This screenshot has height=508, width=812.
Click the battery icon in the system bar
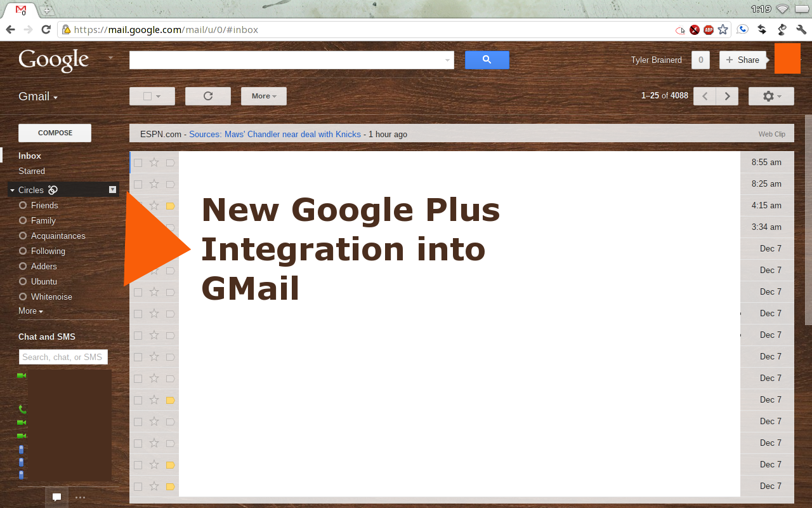click(x=801, y=9)
